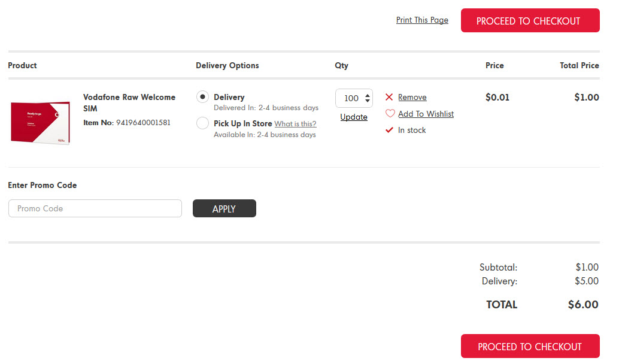The image size is (619, 364).
Task: Click the In stock status text
Action: click(412, 130)
